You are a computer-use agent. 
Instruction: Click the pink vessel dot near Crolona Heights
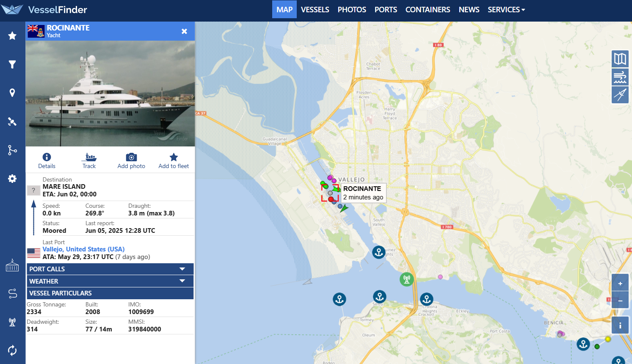440,277
